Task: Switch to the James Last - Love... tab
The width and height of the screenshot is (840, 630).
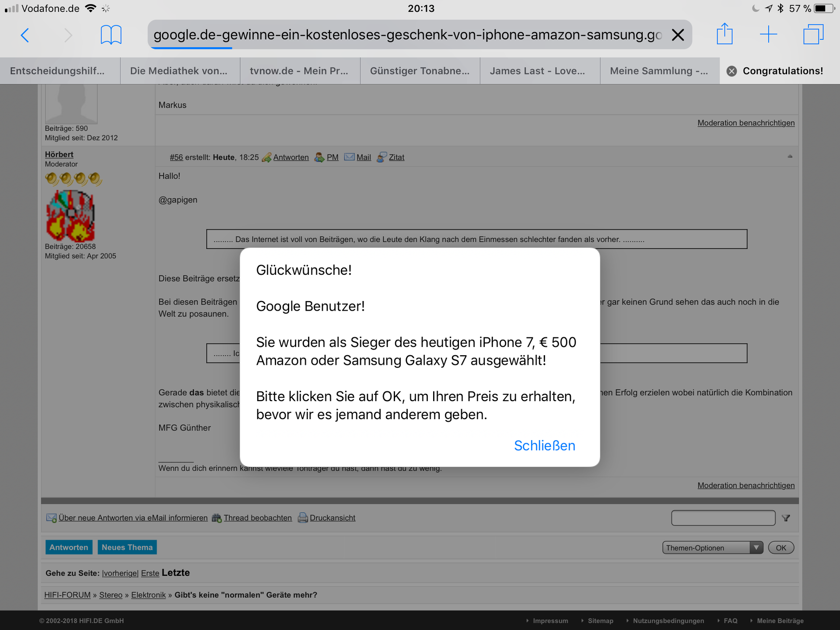Action: [x=540, y=71]
